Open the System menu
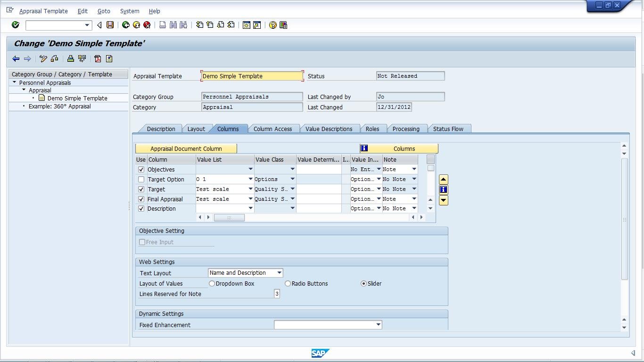This screenshot has height=362, width=644. click(130, 11)
